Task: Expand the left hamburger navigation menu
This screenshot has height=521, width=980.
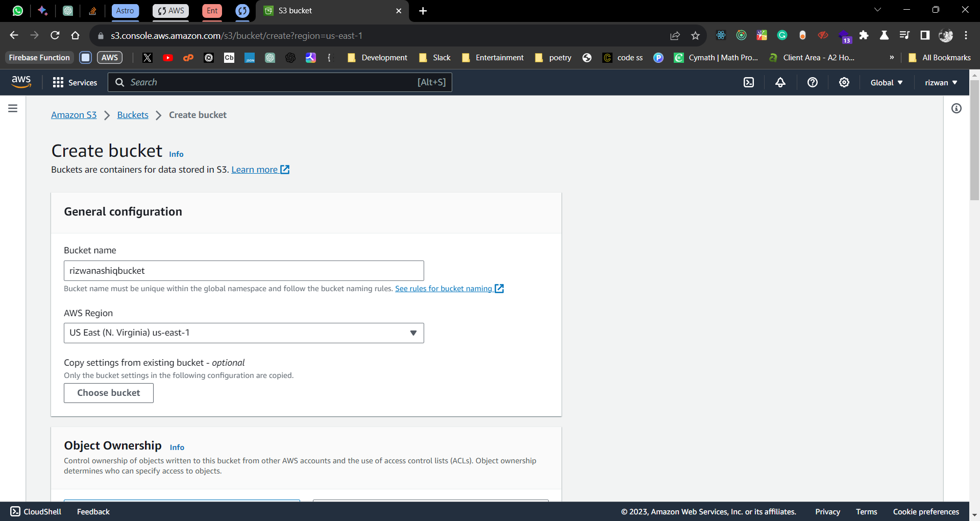Action: 13,108
